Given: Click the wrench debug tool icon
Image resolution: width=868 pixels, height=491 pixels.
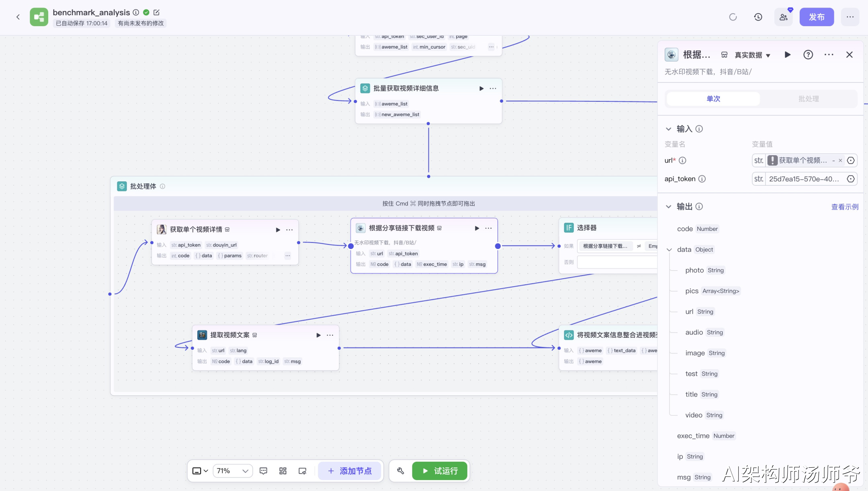Looking at the screenshot, I should pyautogui.click(x=401, y=470).
